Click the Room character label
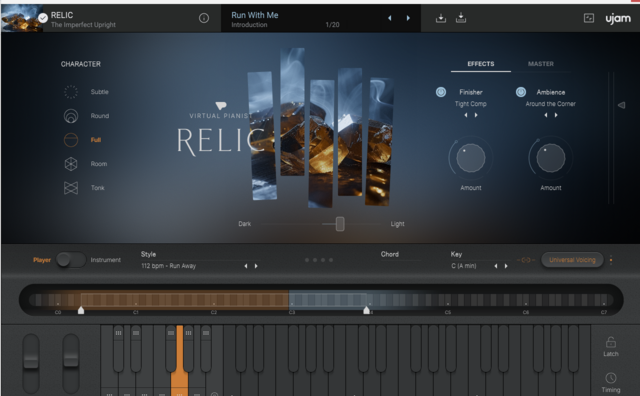 point(99,164)
